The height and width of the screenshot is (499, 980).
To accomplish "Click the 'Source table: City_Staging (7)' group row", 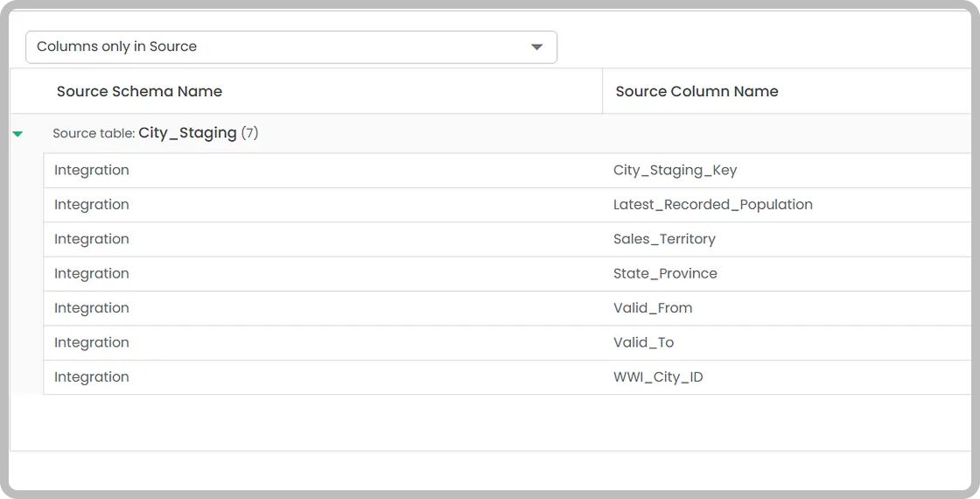I will coord(491,133).
